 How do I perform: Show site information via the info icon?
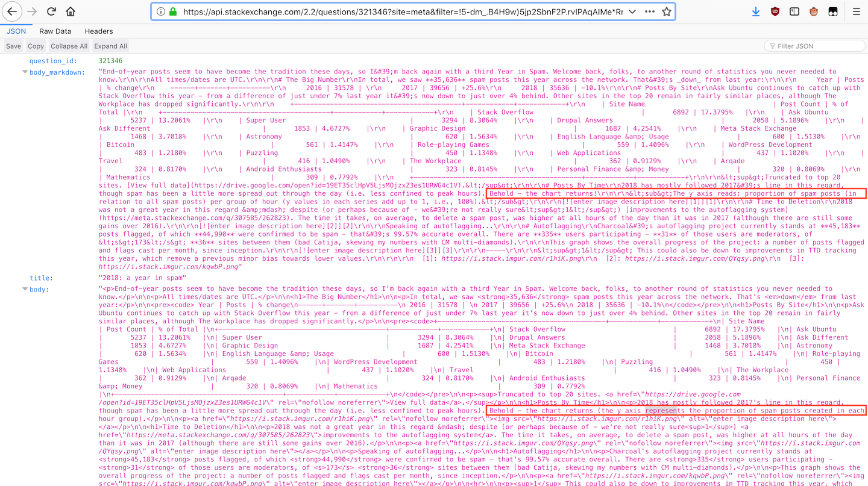[160, 11]
